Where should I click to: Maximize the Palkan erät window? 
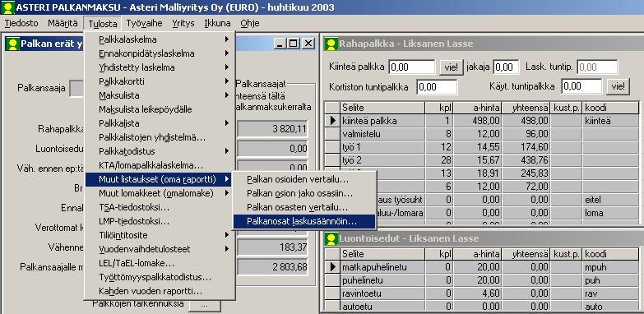[x=294, y=44]
